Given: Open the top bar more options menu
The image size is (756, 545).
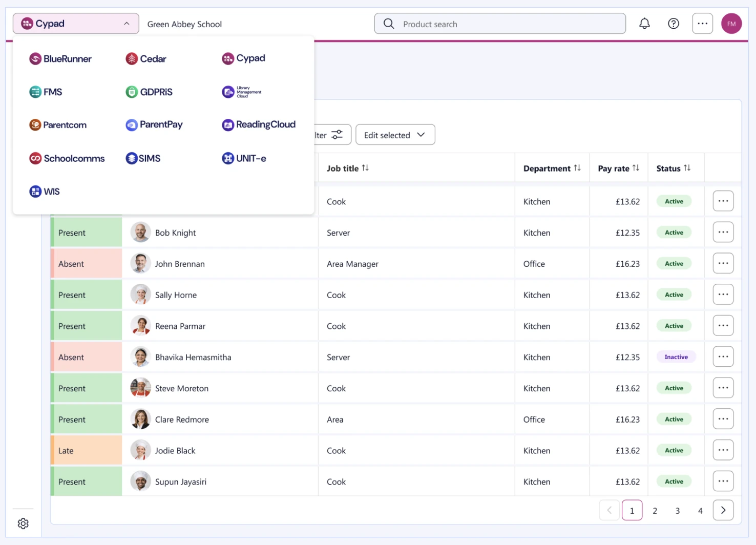Looking at the screenshot, I should tap(702, 24).
